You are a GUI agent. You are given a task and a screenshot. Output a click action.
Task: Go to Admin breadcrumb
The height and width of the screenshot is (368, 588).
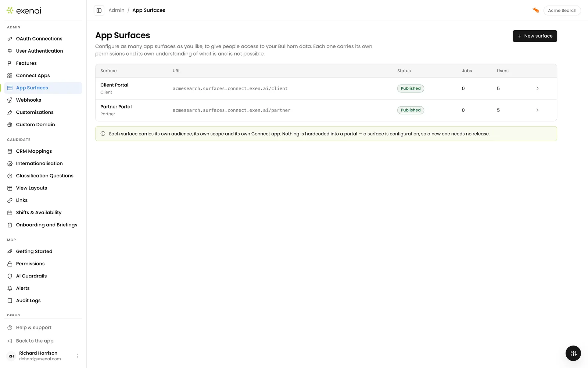(116, 10)
